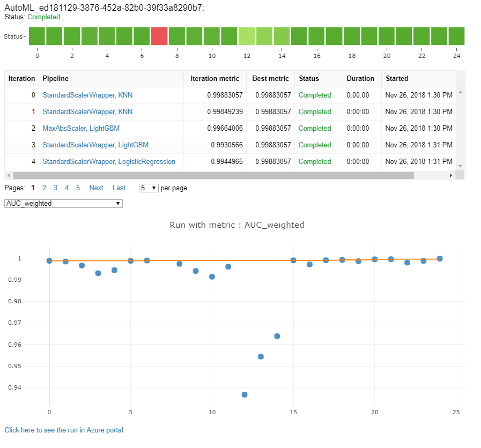Click the link to view run in Azure portal
This screenshot has width=481, height=448.
coord(64,430)
